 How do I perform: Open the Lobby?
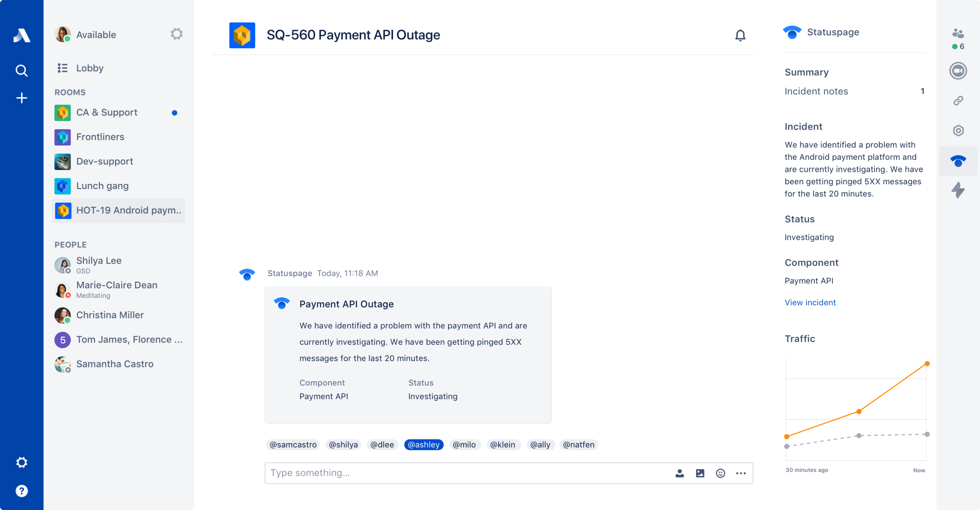pyautogui.click(x=90, y=68)
